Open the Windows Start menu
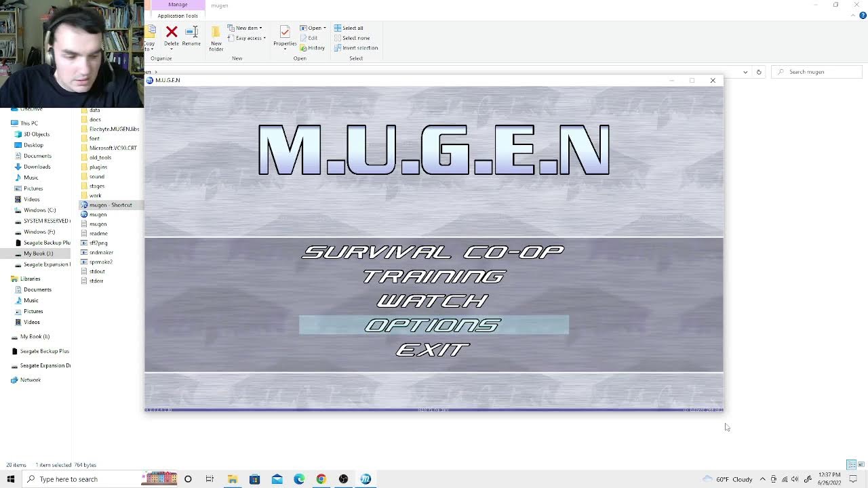868x488 pixels. pyautogui.click(x=10, y=479)
